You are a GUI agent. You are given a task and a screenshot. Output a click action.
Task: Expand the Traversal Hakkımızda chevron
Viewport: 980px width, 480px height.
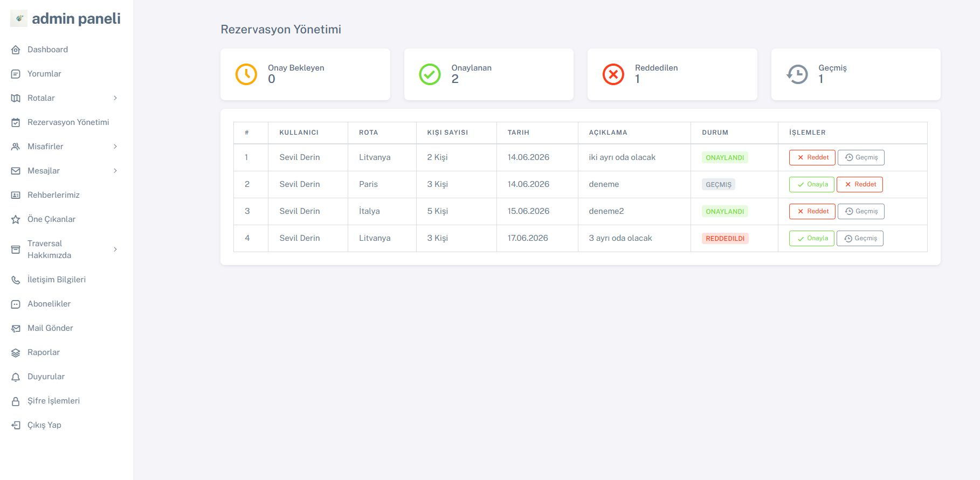point(115,249)
